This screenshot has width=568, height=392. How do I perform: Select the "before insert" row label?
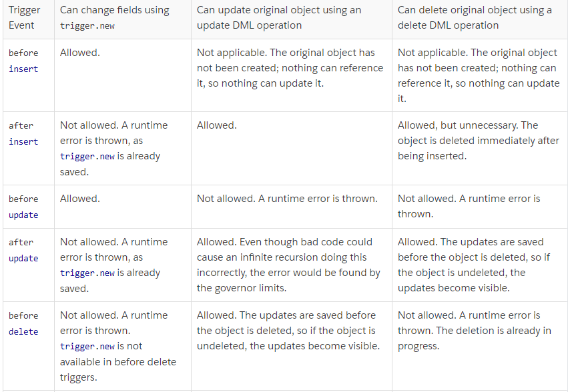click(x=23, y=61)
